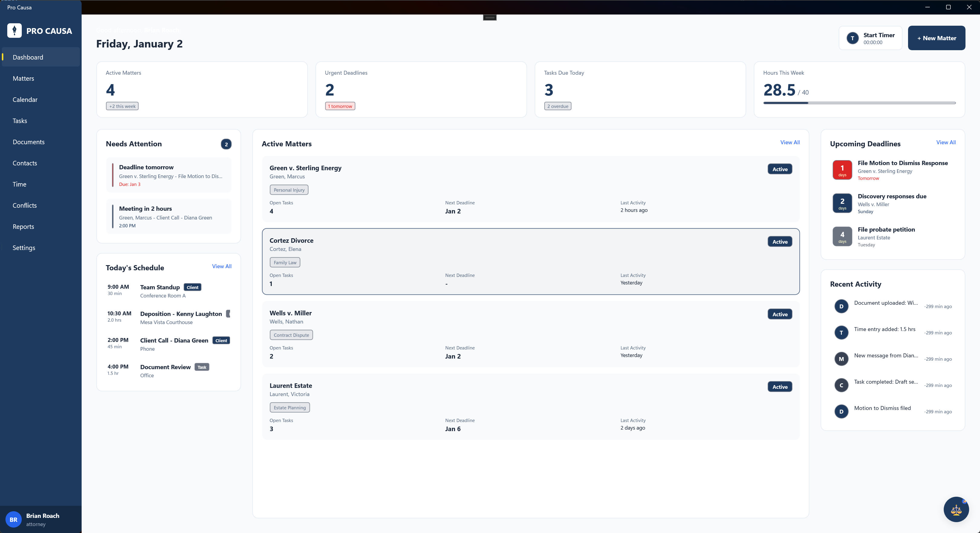The height and width of the screenshot is (533, 980).
Task: Click the task completed C icon in Recent Activity
Action: pos(842,385)
